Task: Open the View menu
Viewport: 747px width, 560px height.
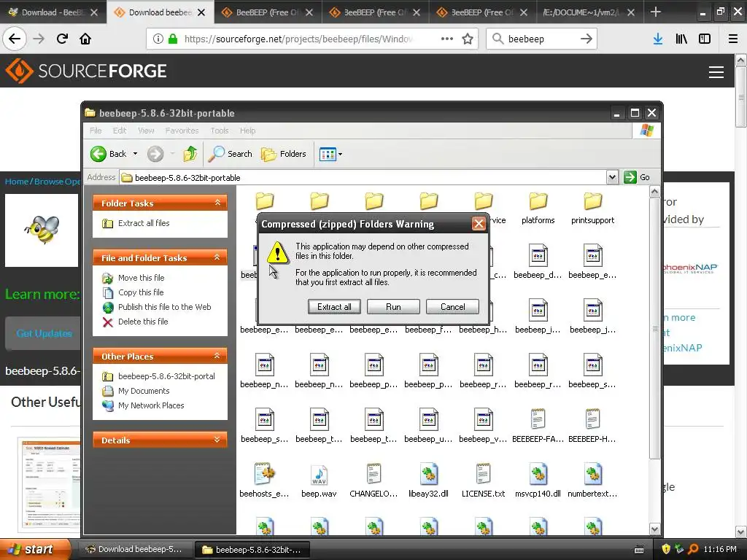Action: click(x=146, y=131)
